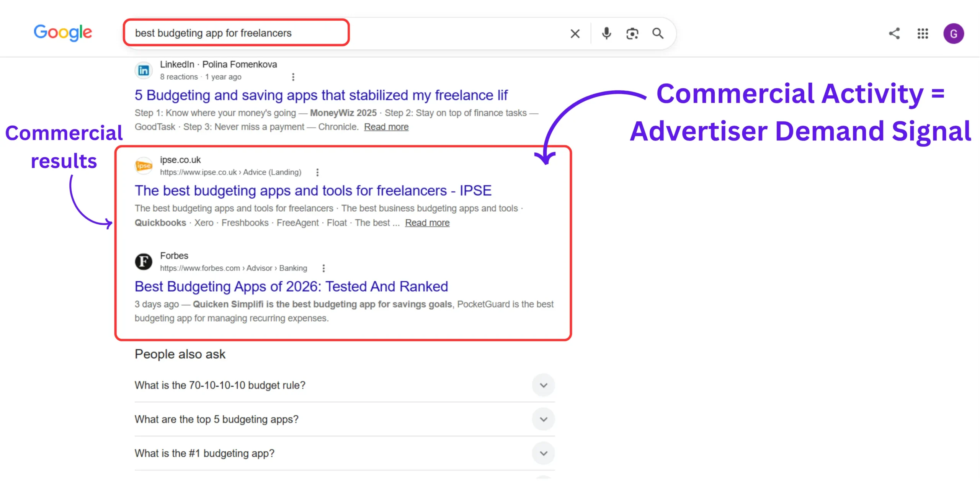Click the Forbes site name
The height and width of the screenshot is (490, 980).
click(174, 255)
